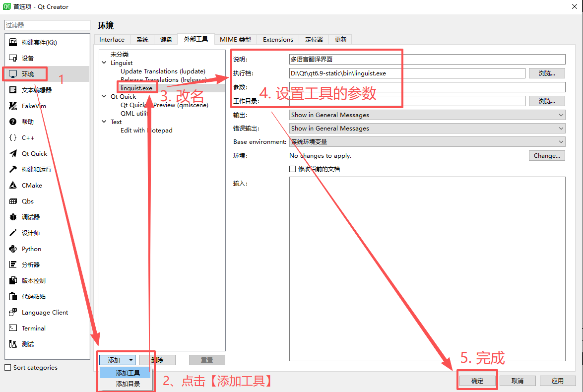
Task: Open the 错误输出 dropdown
Action: (x=427, y=129)
